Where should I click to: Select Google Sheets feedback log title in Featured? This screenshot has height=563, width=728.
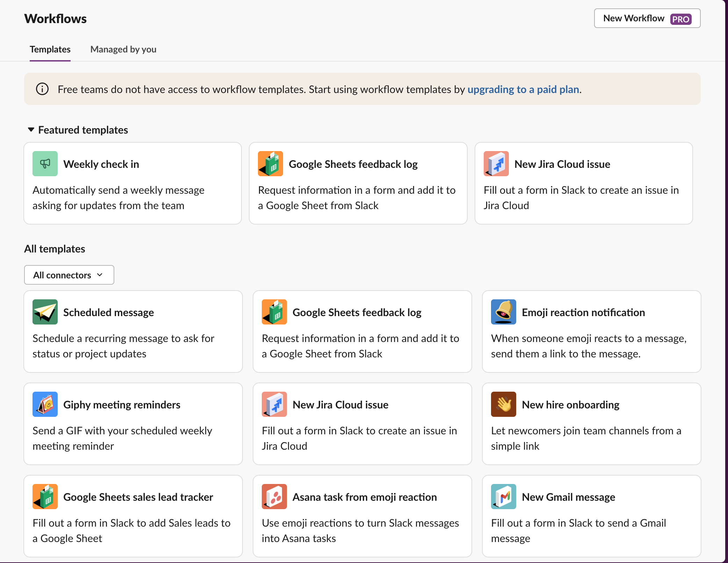(353, 164)
